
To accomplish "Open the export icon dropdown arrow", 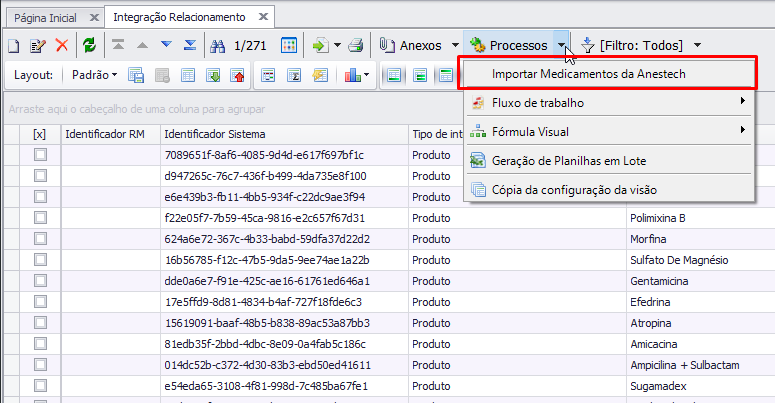I will point(338,45).
